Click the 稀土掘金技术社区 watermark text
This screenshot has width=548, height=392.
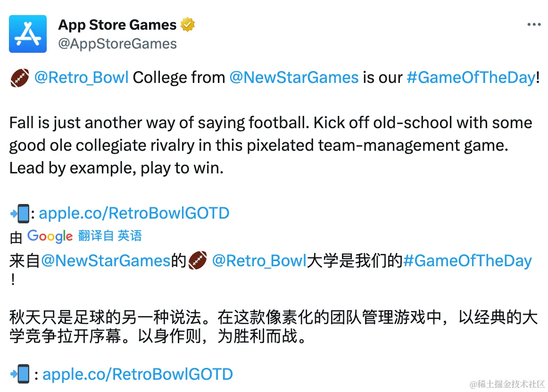(x=506, y=384)
